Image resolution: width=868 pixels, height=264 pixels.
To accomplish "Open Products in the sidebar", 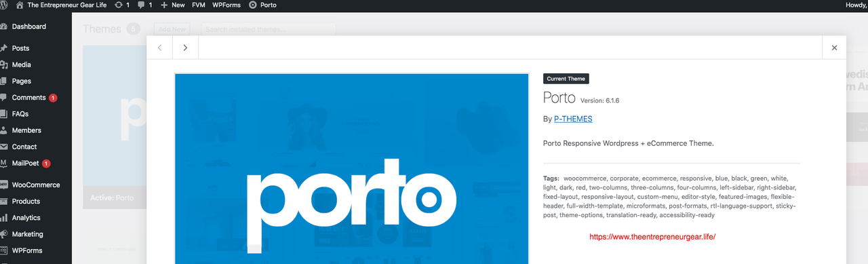I will pyautogui.click(x=26, y=201).
